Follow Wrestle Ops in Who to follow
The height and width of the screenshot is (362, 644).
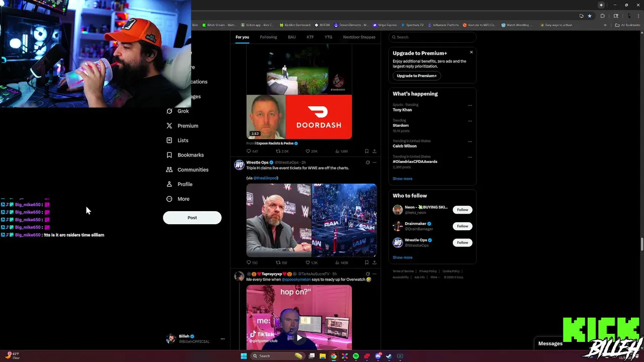pos(462,243)
